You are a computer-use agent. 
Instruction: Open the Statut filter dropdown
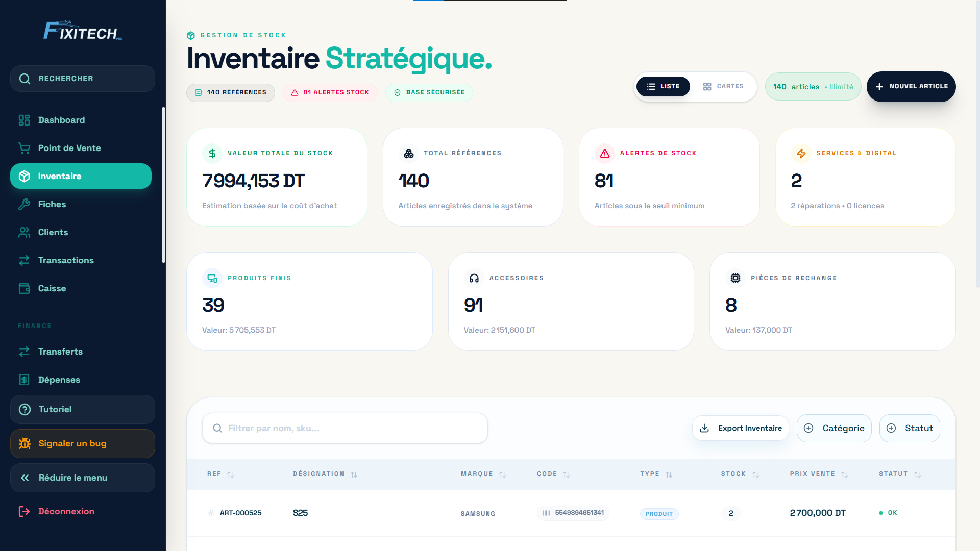click(x=910, y=428)
